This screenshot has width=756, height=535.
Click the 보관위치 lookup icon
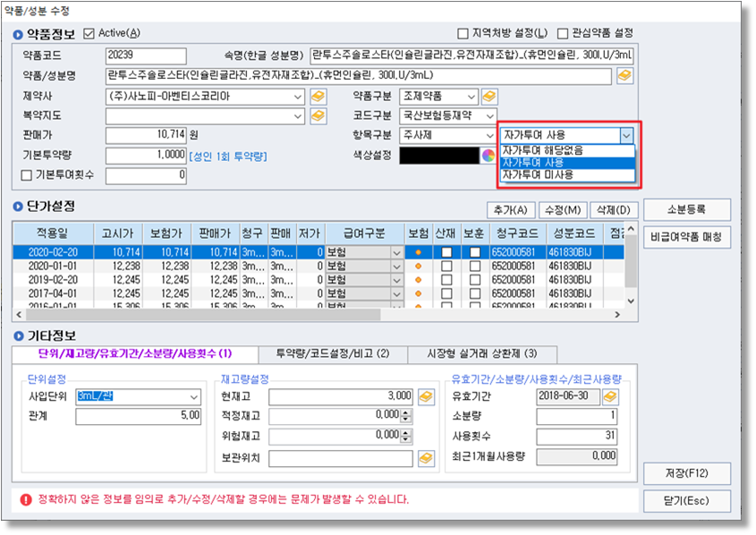point(427,457)
